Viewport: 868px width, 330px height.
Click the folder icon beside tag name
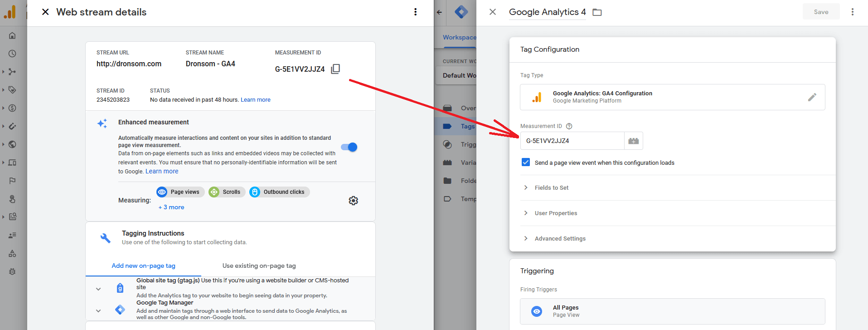[x=597, y=12]
